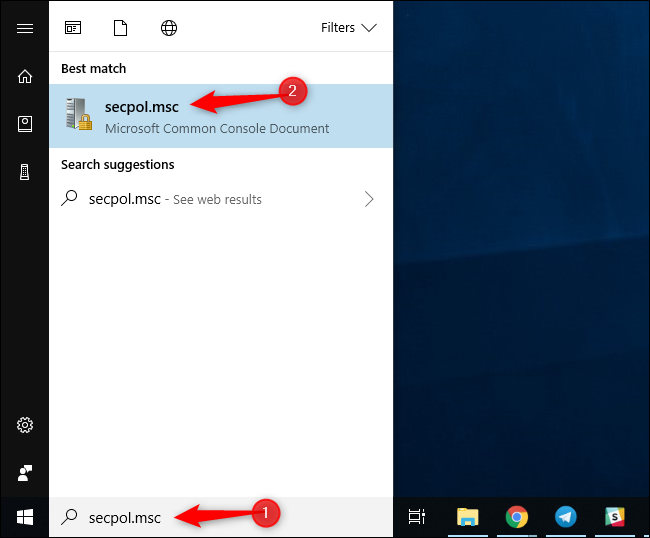Expand the chevron beside web results suggestion
Image resolution: width=650 pixels, height=538 pixels.
369,199
